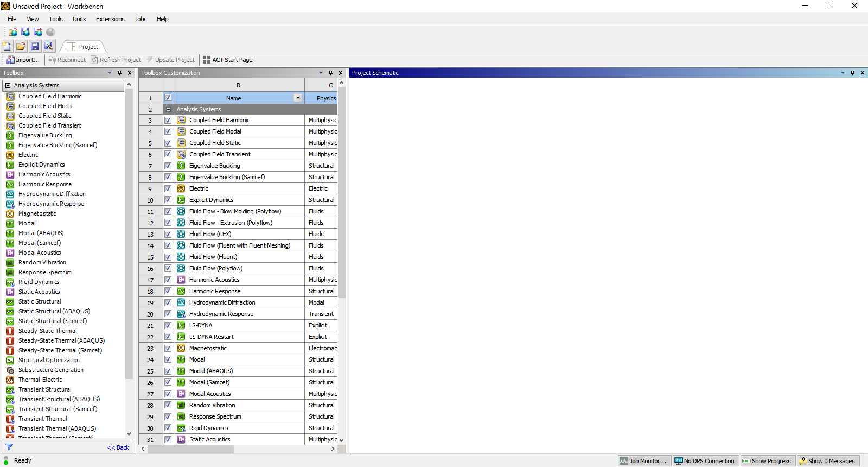868x467 pixels.
Task: Click the Toolbox vertical scrollbar thumb
Action: pyautogui.click(x=129, y=233)
